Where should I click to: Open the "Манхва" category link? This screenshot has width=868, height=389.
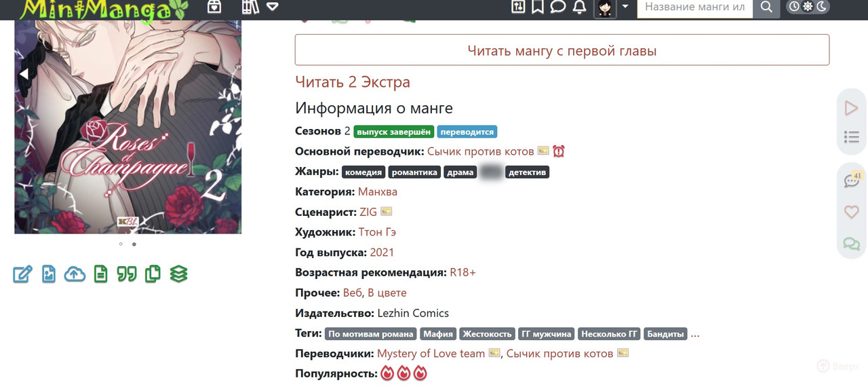point(378,191)
